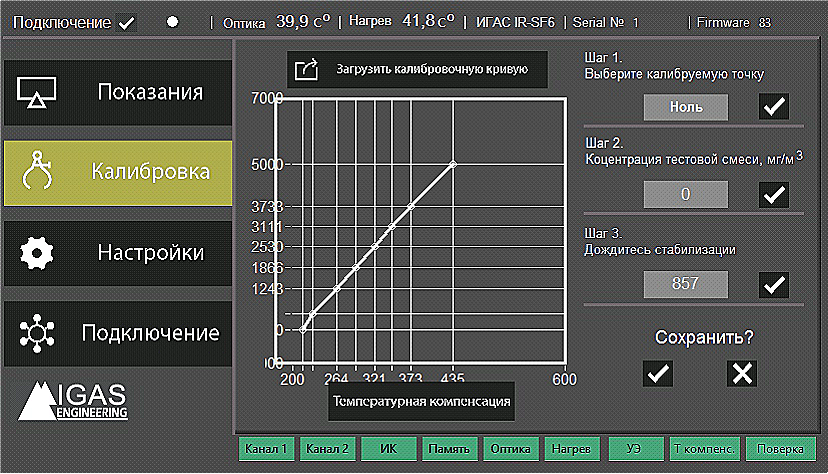Cancel saving with the X under Сохранить?

coord(742,374)
